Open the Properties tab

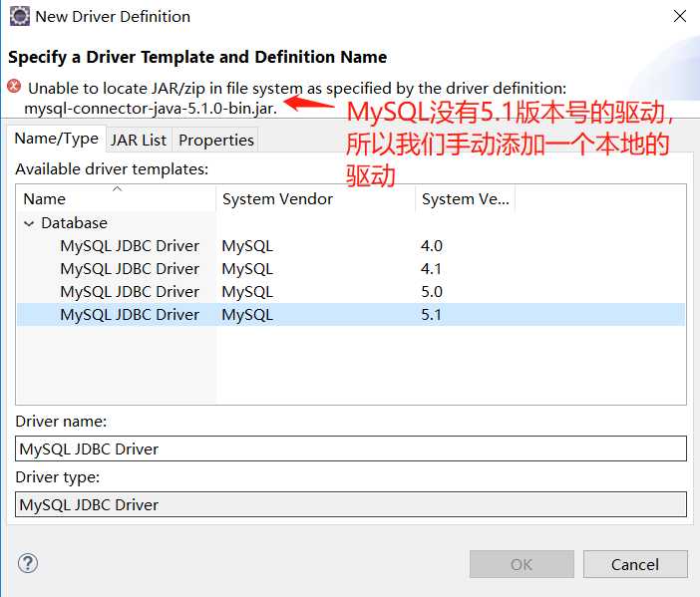coord(216,141)
